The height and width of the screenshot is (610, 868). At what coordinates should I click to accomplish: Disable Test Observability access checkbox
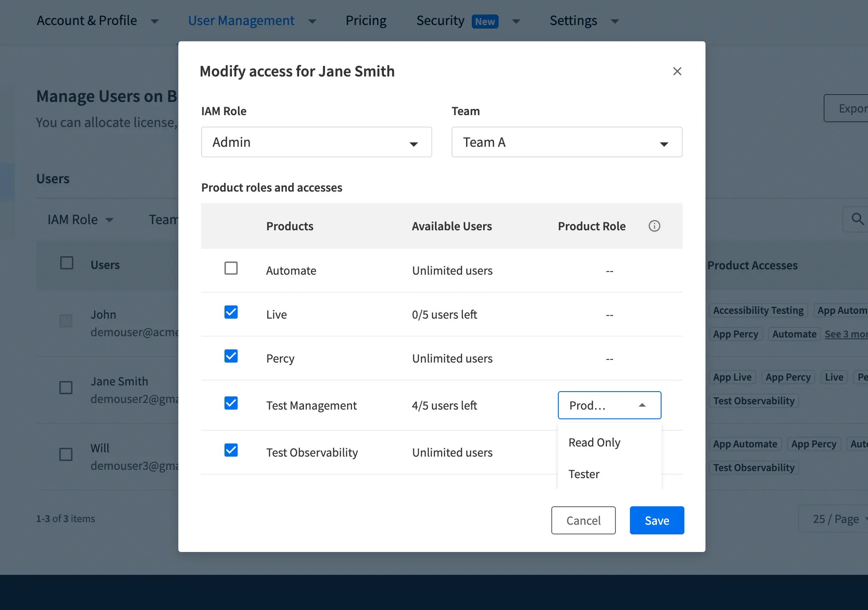(231, 450)
